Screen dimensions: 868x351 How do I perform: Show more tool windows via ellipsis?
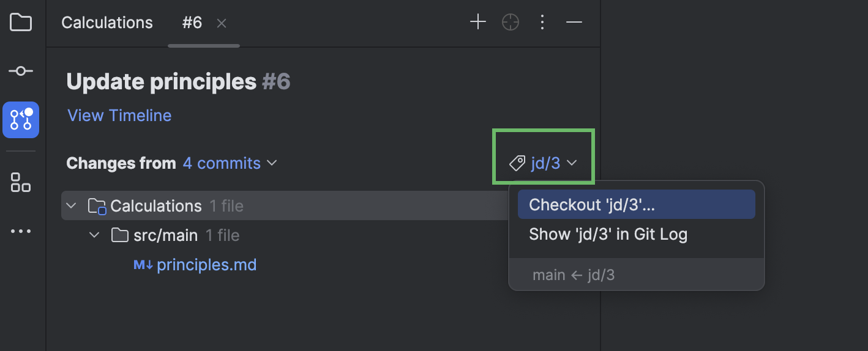pyautogui.click(x=21, y=232)
